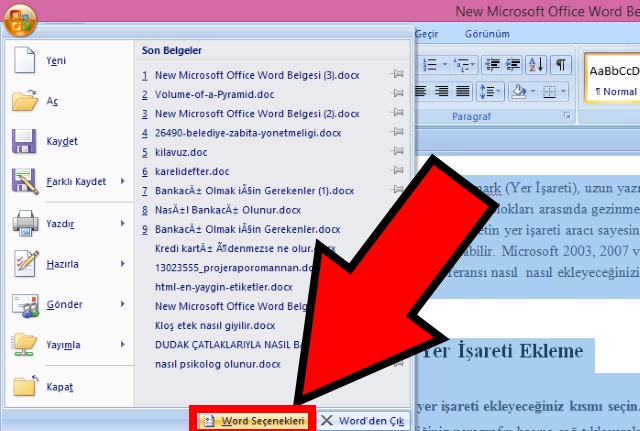Viewport: 640px width, 431px height.
Task: Expand the Farklı Kaydet submenu arrow
Action: [123, 181]
